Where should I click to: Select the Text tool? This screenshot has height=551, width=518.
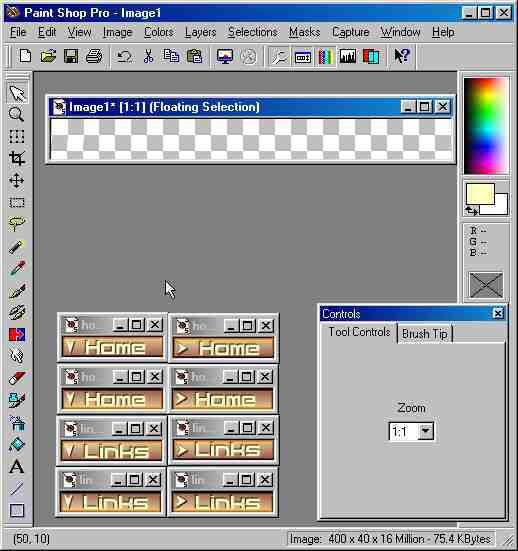17,467
